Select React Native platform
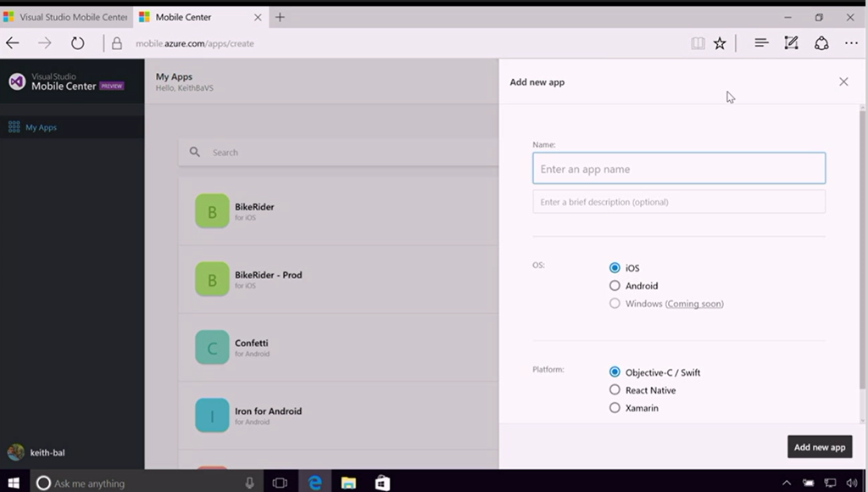Image resolution: width=868 pixels, height=492 pixels. coord(615,390)
